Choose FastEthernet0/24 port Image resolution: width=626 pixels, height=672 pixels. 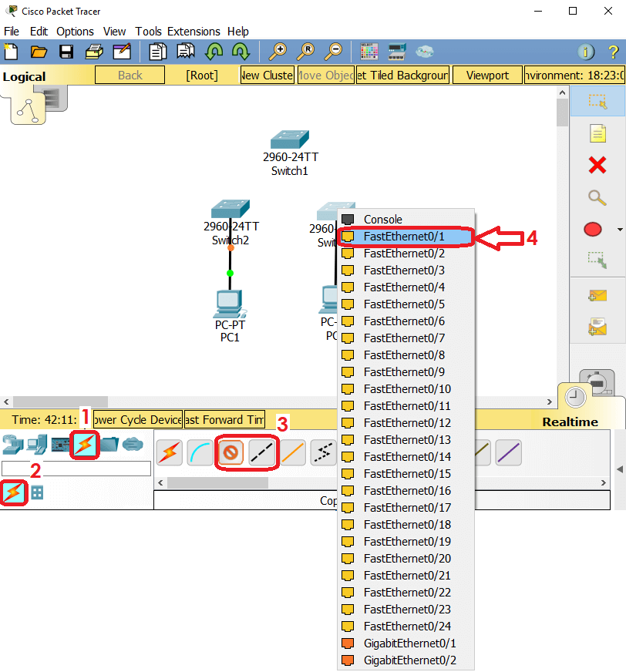pyautogui.click(x=406, y=627)
